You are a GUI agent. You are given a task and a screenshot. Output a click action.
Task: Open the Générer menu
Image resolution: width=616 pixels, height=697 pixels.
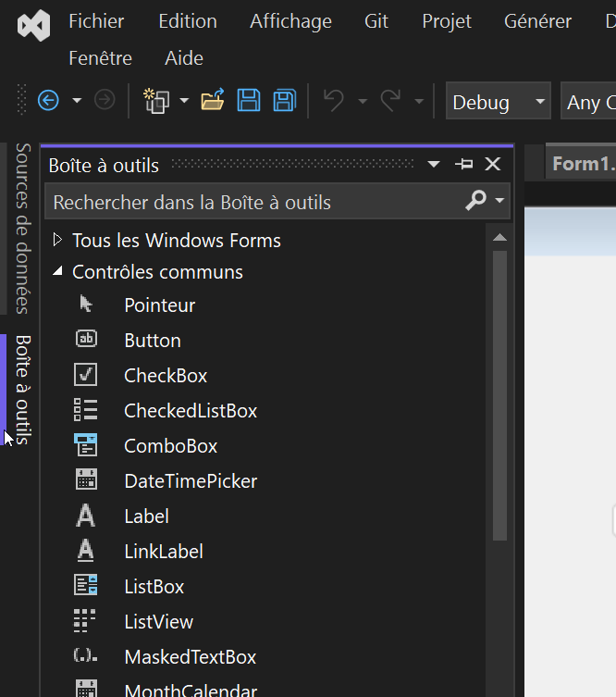(x=537, y=21)
